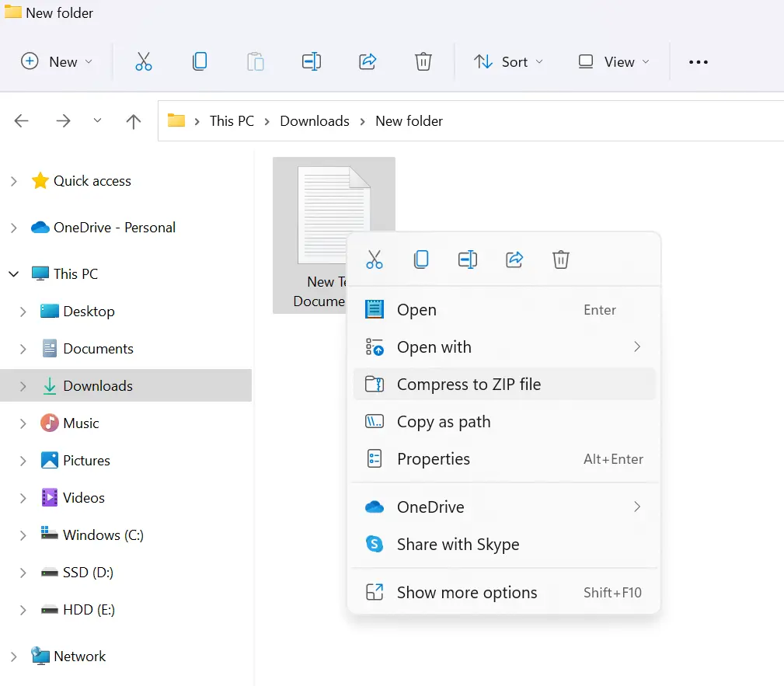Collapse the This PC tree node

[x=14, y=274]
